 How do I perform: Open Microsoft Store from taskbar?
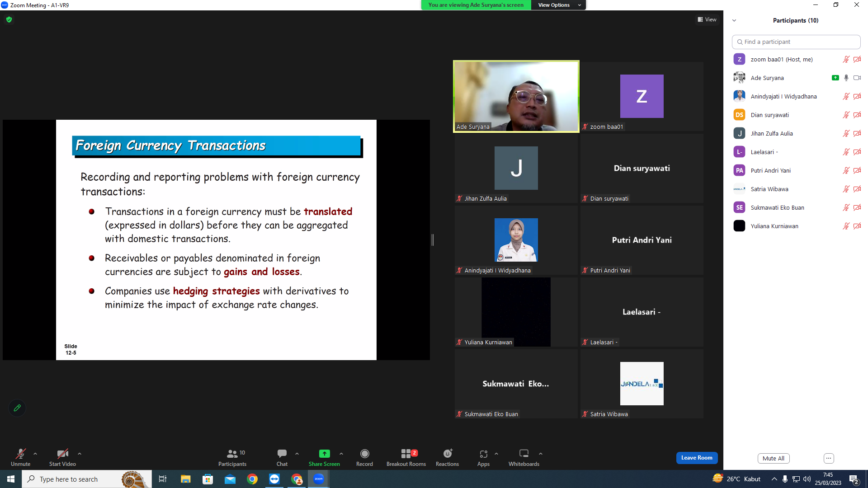pyautogui.click(x=208, y=479)
